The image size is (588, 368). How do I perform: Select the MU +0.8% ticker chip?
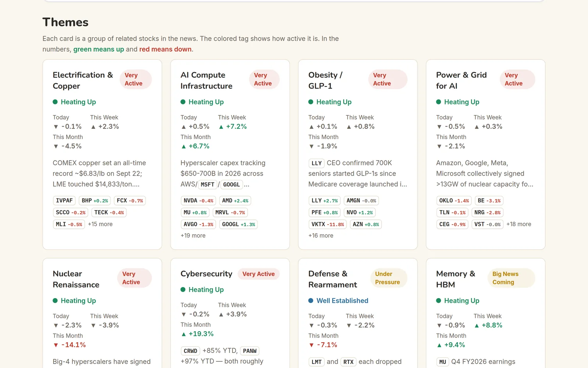[195, 212]
